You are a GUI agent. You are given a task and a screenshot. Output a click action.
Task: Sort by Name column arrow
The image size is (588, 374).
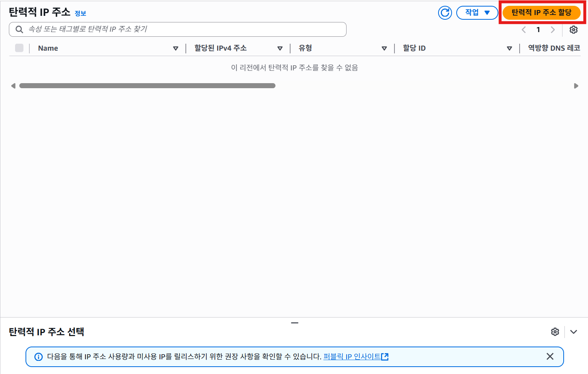[176, 48]
